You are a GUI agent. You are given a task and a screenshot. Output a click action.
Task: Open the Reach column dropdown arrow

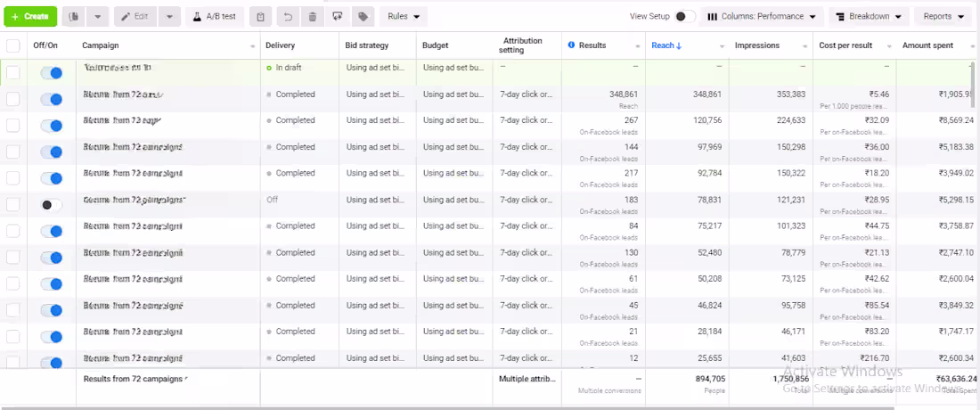click(722, 46)
